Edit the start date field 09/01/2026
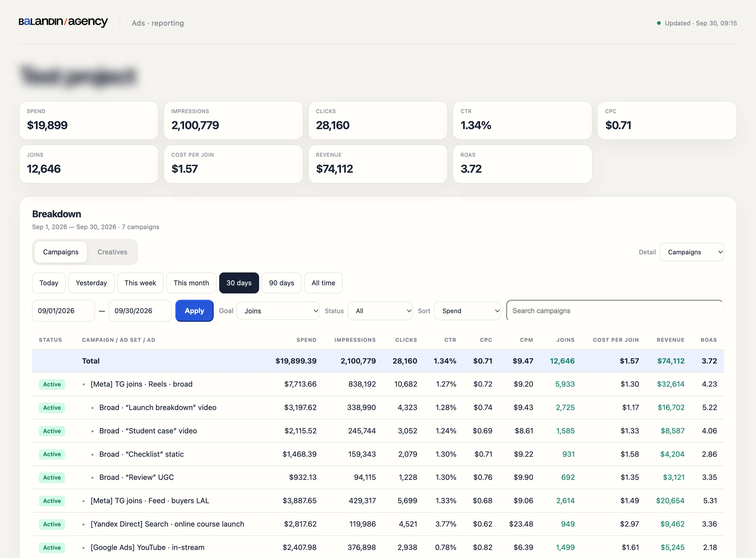 [64, 311]
